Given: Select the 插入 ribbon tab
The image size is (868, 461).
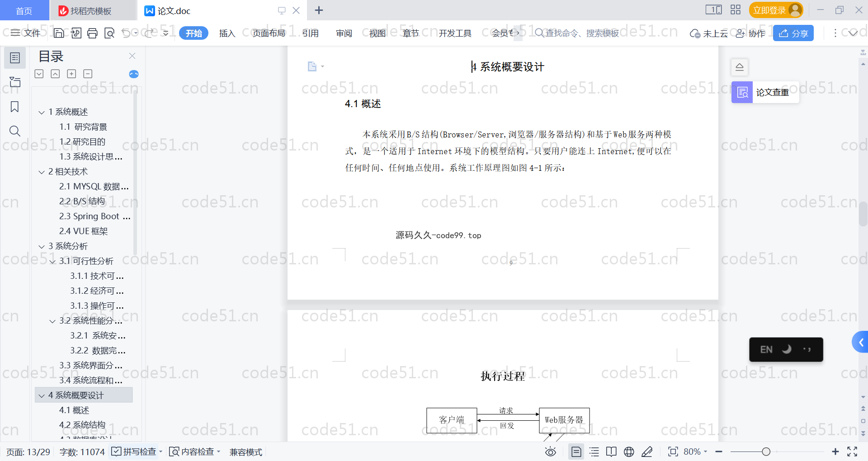Looking at the screenshot, I should coord(227,33).
